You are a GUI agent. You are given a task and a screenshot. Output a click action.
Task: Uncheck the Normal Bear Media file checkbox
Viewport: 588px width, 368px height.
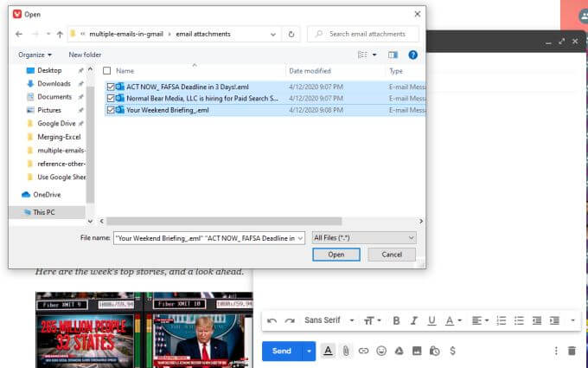110,99
